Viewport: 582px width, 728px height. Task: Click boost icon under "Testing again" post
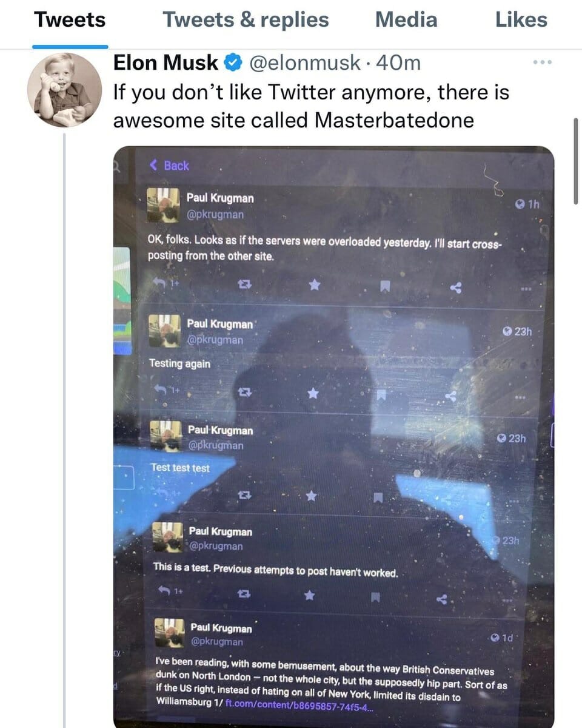click(244, 393)
